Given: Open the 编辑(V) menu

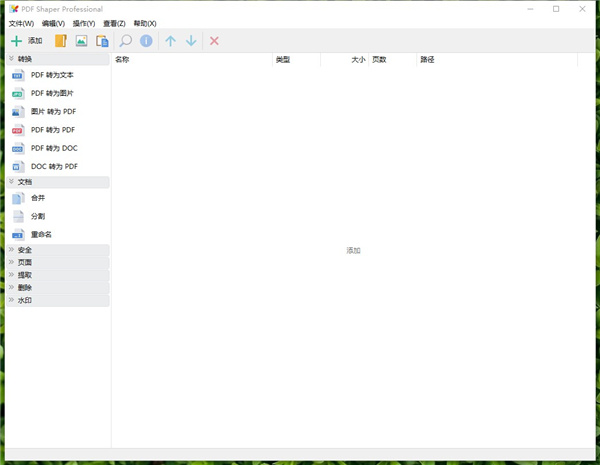Looking at the screenshot, I should pyautogui.click(x=53, y=24).
